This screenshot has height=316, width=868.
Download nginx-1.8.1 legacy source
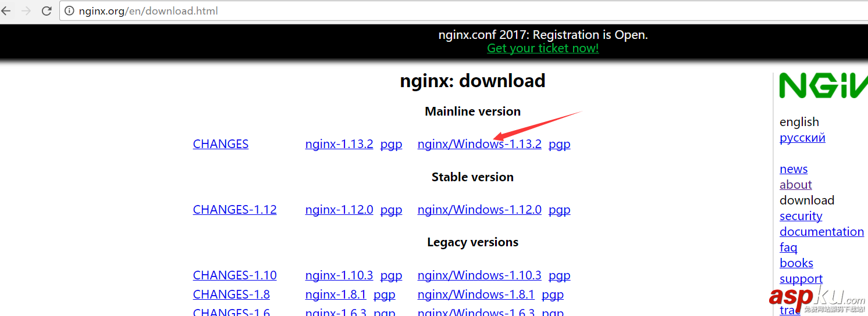tap(336, 295)
